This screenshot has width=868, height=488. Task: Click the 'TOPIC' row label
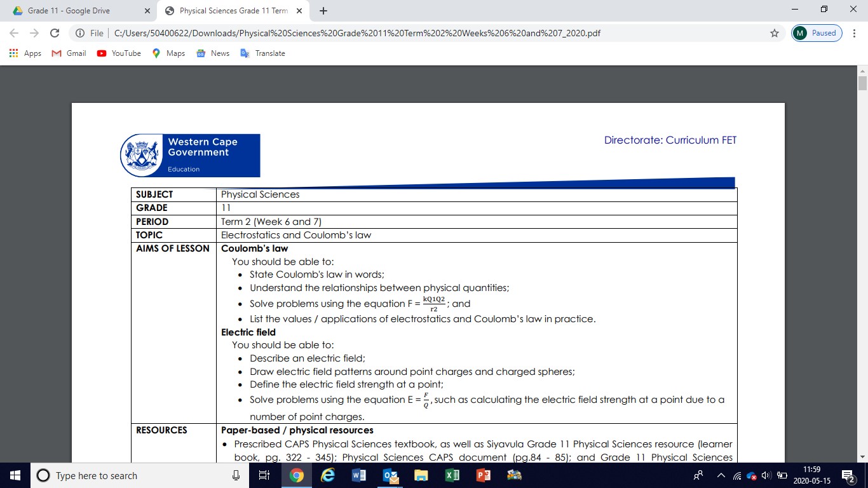click(x=149, y=235)
